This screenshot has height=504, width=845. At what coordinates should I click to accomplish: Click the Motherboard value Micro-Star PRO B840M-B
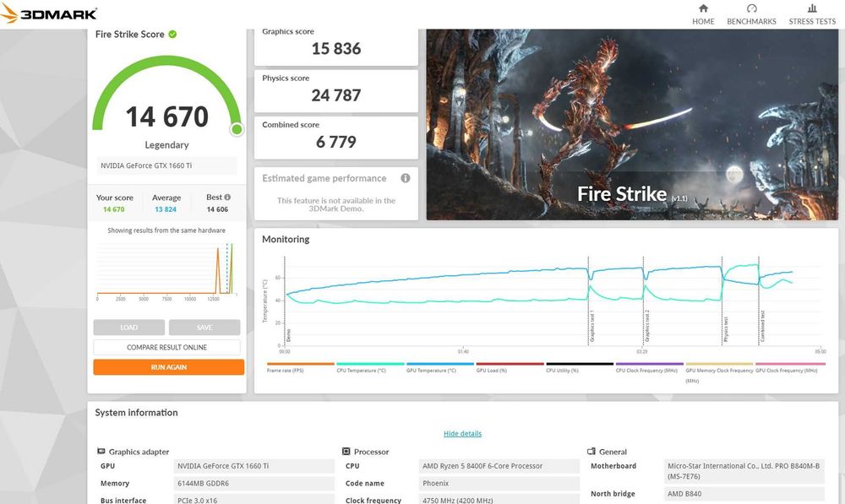(x=744, y=471)
